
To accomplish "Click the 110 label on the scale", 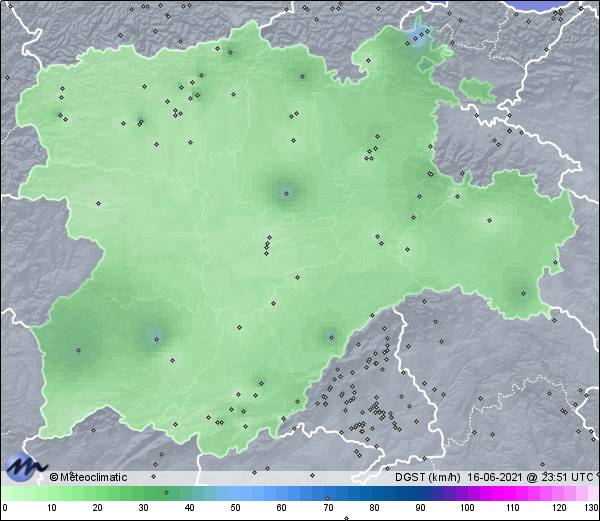I will pyautogui.click(x=513, y=507).
